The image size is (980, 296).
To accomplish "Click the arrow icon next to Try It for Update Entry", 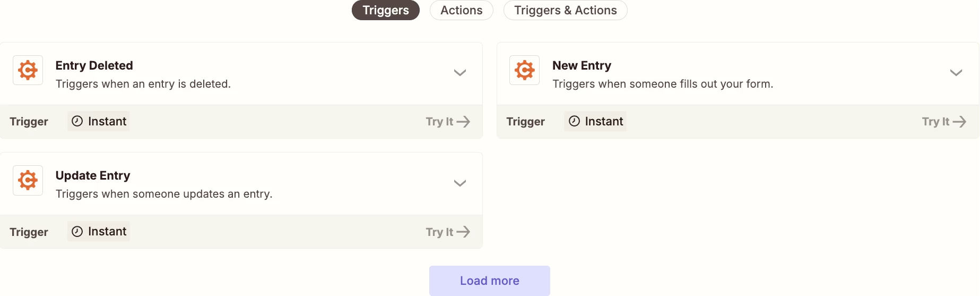I will (463, 232).
